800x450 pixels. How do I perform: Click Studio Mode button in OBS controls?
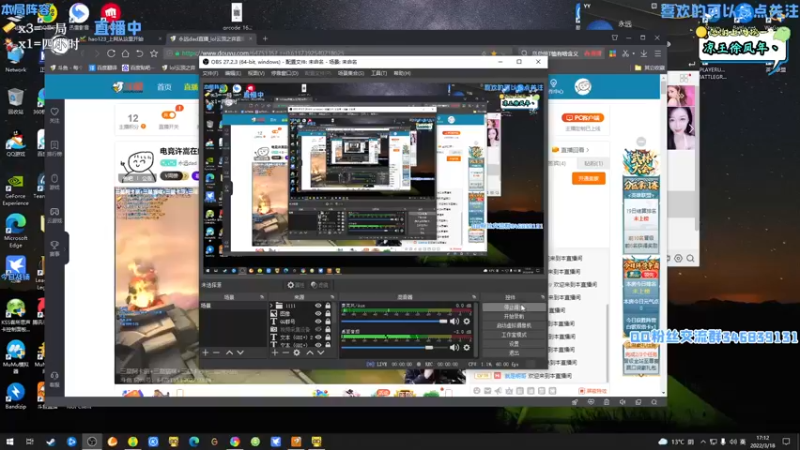(514, 335)
